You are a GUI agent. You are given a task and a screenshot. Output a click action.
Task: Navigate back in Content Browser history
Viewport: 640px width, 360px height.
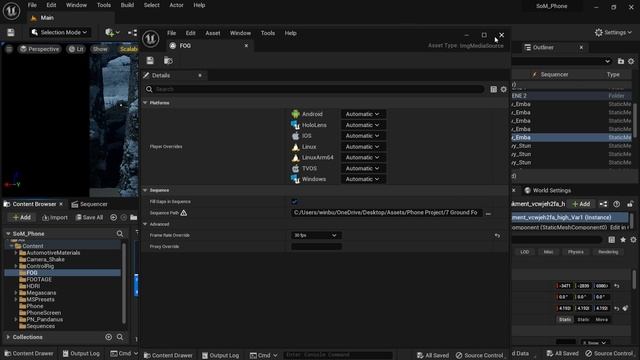pyautogui.click(x=113, y=218)
